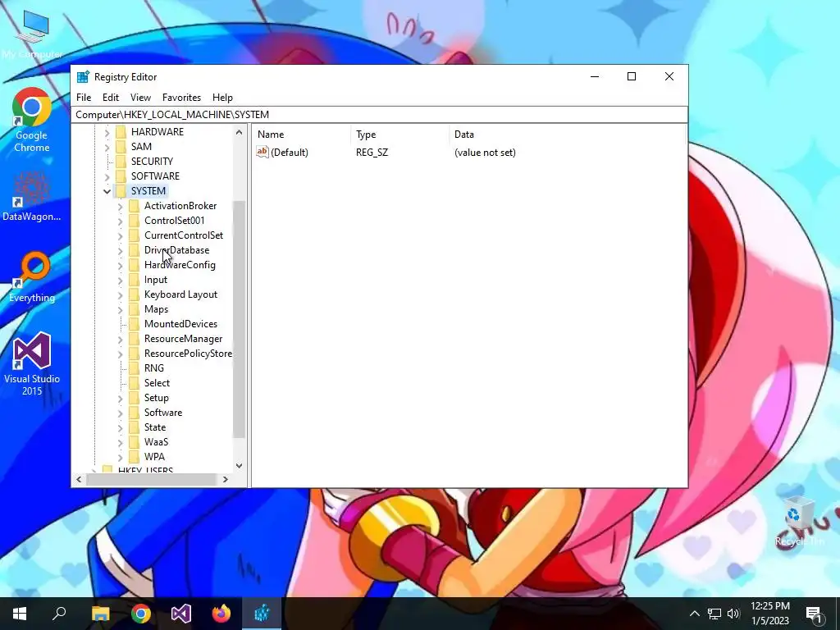840x630 pixels.
Task: Select the SAM folder icon
Action: point(121,147)
